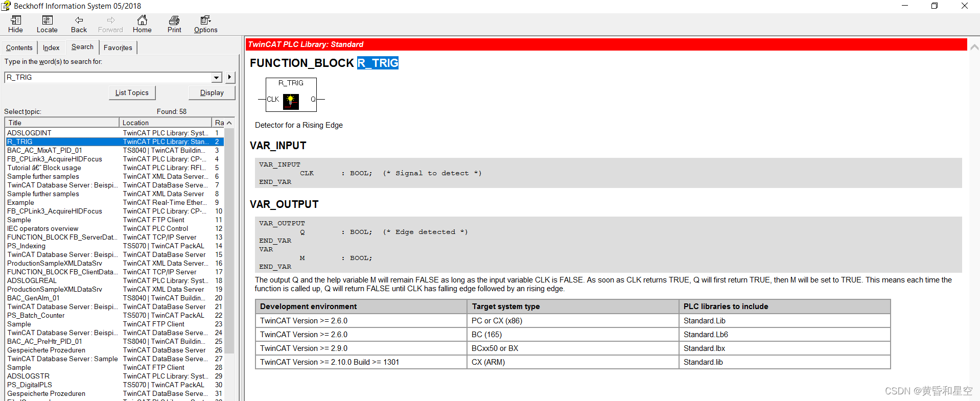Click the List Topics button

[x=132, y=92]
